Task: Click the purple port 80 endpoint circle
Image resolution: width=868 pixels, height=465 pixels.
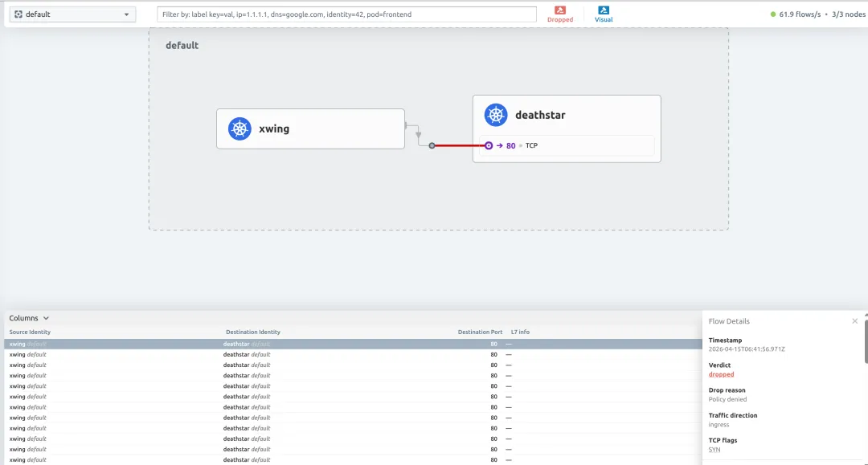Action: point(489,145)
